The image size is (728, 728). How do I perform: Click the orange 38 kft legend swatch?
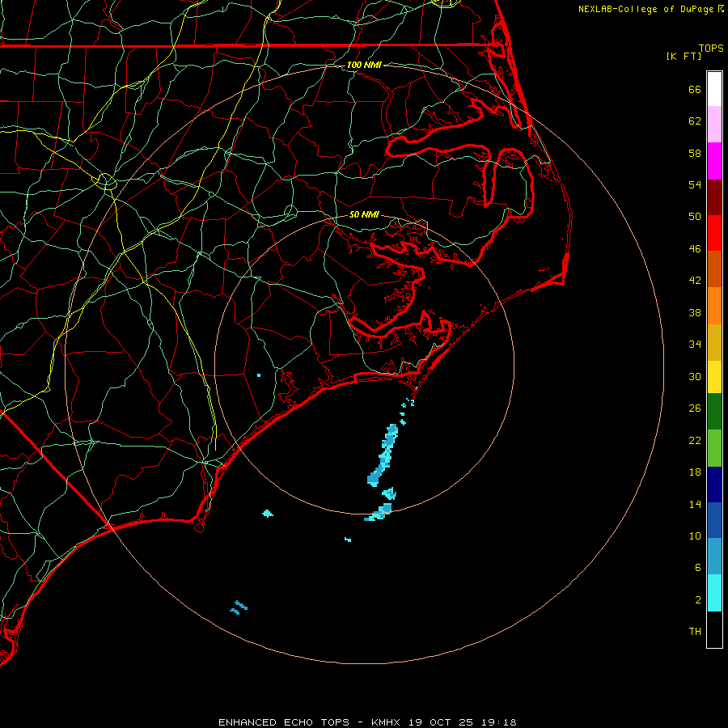pyautogui.click(x=714, y=306)
